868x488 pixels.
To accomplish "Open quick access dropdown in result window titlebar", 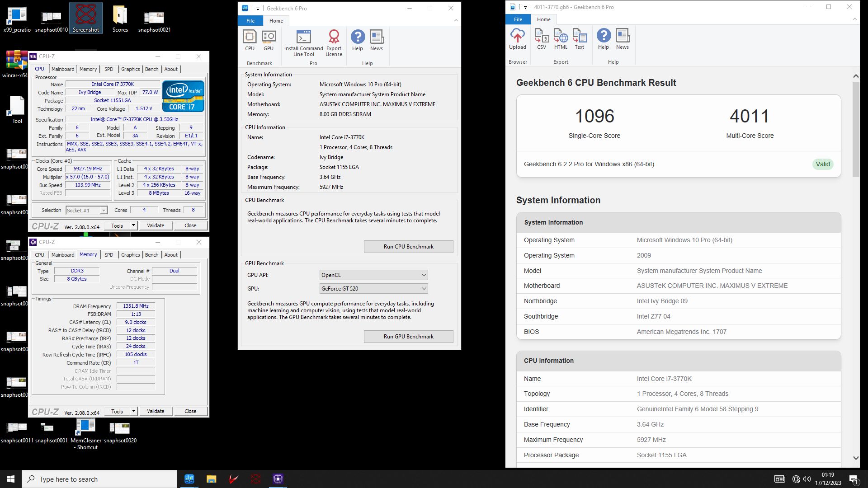I will coord(525,7).
